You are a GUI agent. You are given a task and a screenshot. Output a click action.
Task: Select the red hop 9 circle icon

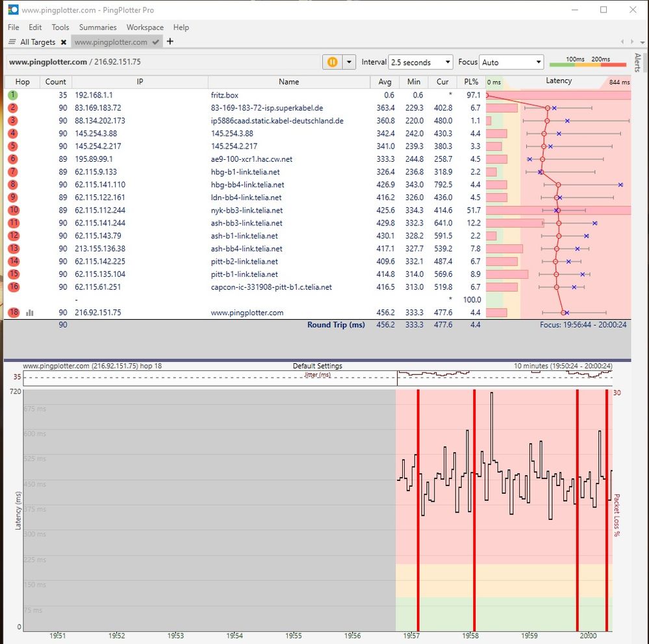[x=13, y=197]
